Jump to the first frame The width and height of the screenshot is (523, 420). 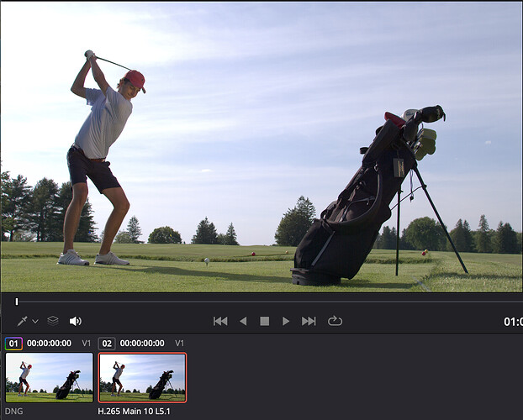(x=220, y=321)
